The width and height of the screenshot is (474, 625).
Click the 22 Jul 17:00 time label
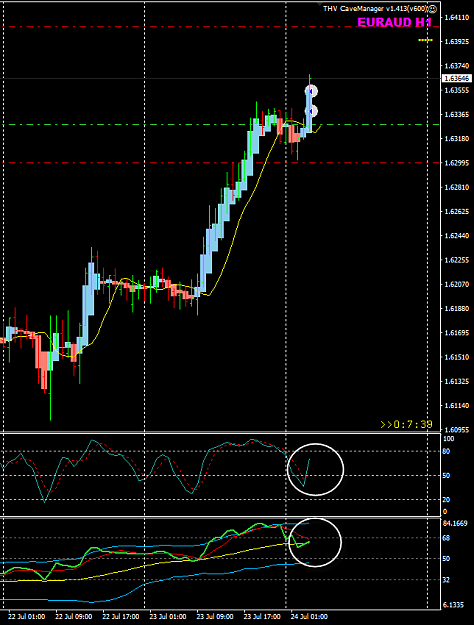tap(121, 617)
